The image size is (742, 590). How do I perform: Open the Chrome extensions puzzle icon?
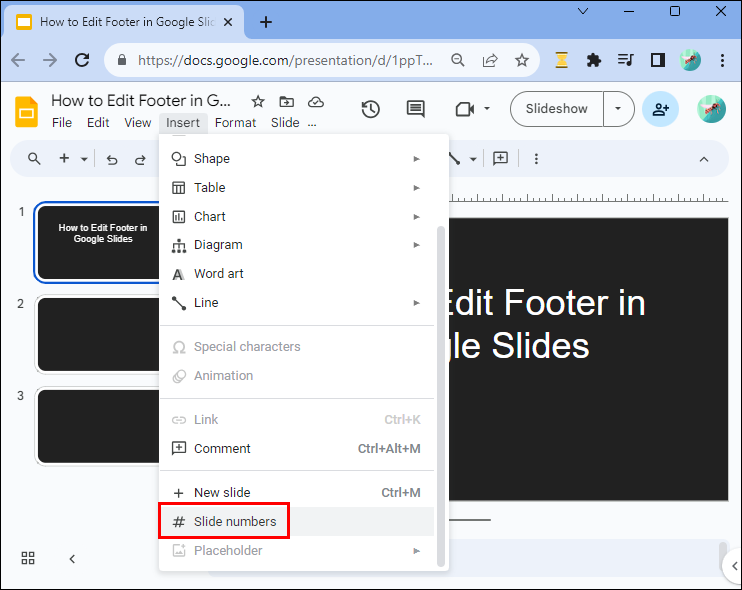click(x=594, y=60)
